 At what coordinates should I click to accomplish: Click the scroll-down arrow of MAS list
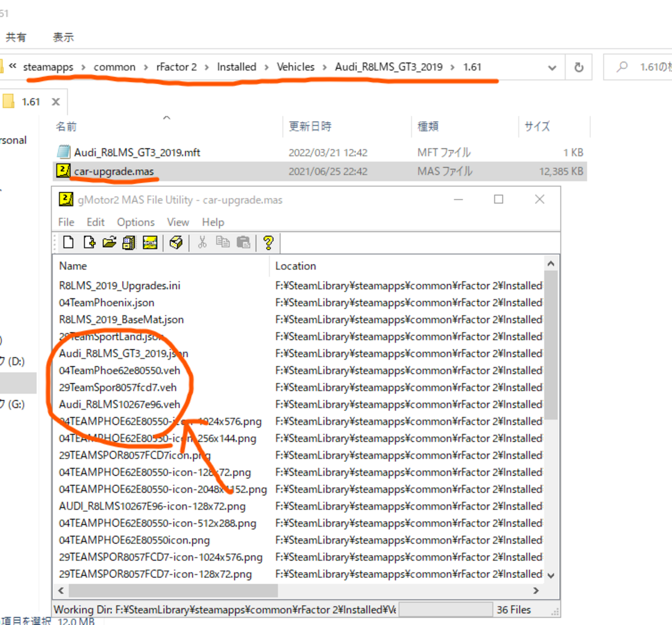pos(551,575)
